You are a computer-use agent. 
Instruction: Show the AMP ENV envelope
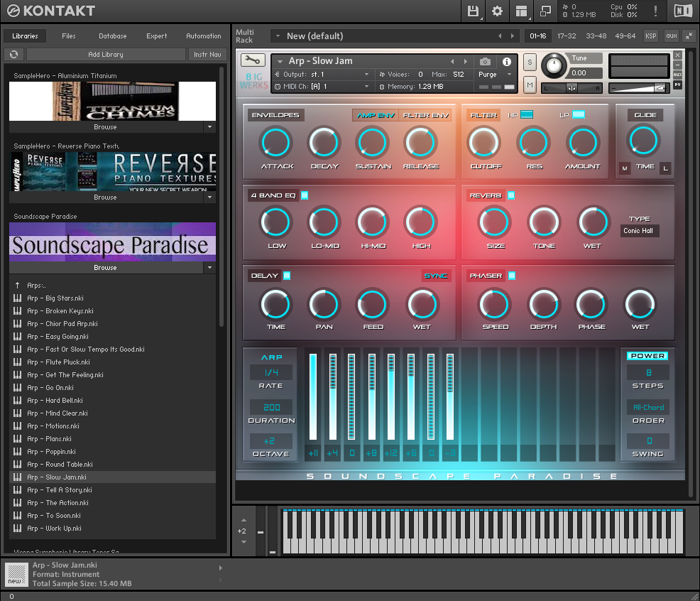376,115
